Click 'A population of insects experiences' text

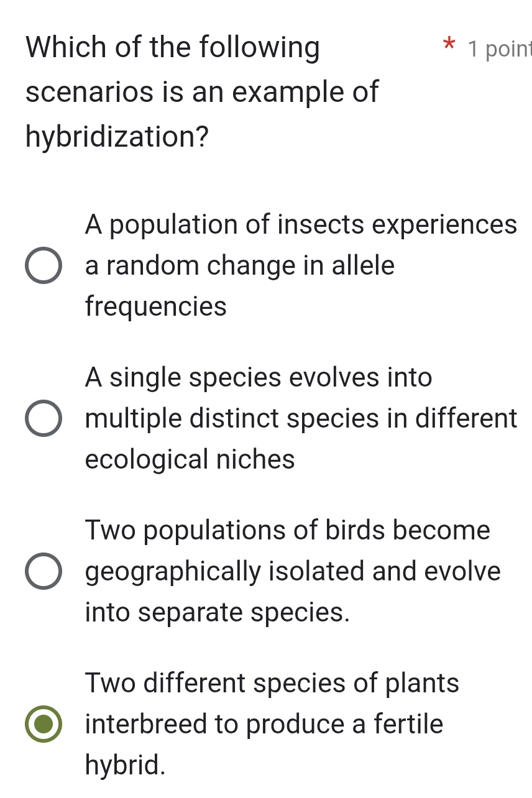coord(301,224)
